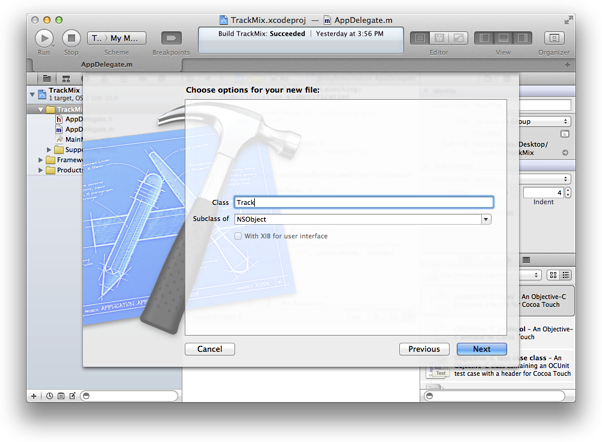The image size is (602, 442).
Task: Open the indent using popup in Text Settings
Action: point(544,179)
